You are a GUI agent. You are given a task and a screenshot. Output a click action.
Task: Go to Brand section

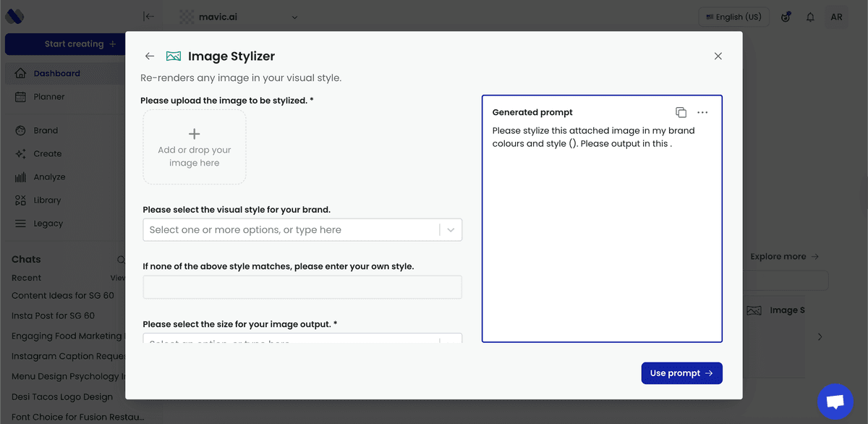pos(46,131)
